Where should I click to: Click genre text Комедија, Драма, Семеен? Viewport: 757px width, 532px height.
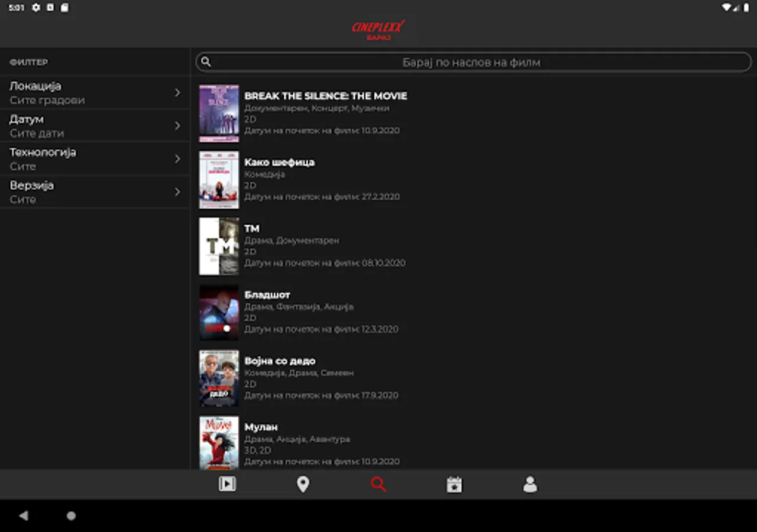coord(299,373)
